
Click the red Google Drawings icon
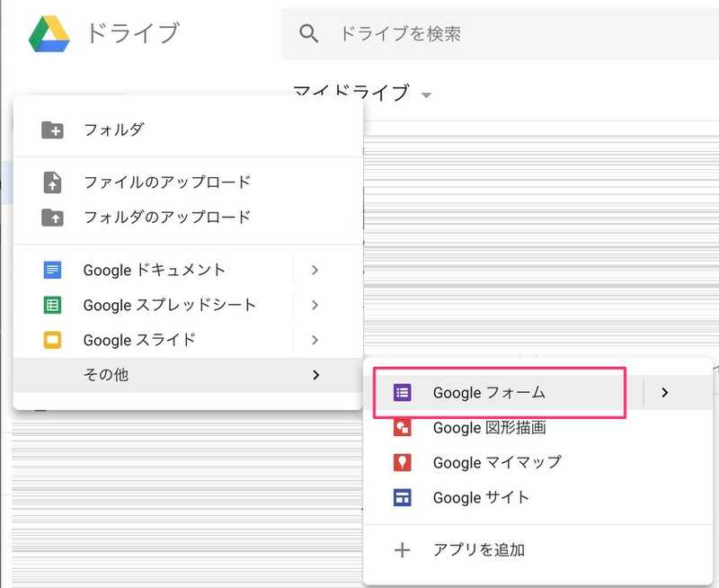tap(402, 427)
